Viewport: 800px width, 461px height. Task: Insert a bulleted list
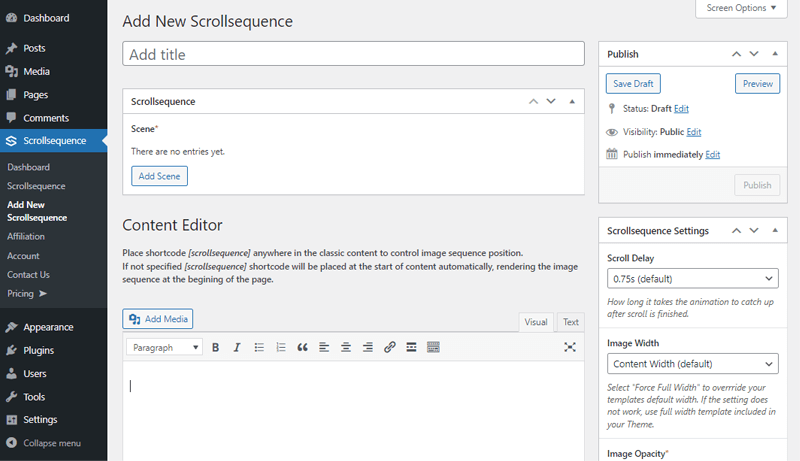(x=259, y=347)
